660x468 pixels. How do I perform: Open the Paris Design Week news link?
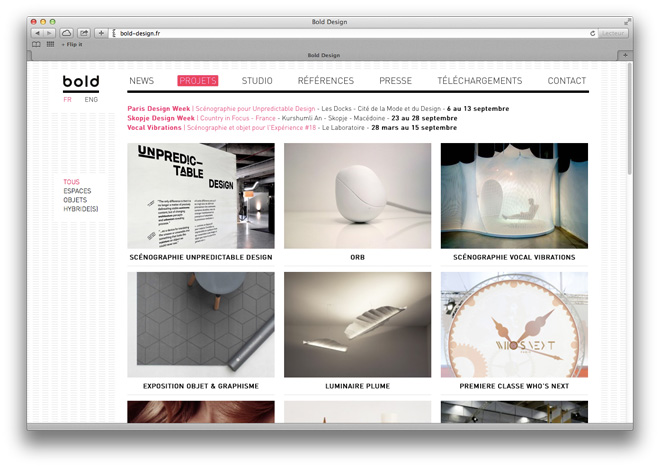click(159, 109)
